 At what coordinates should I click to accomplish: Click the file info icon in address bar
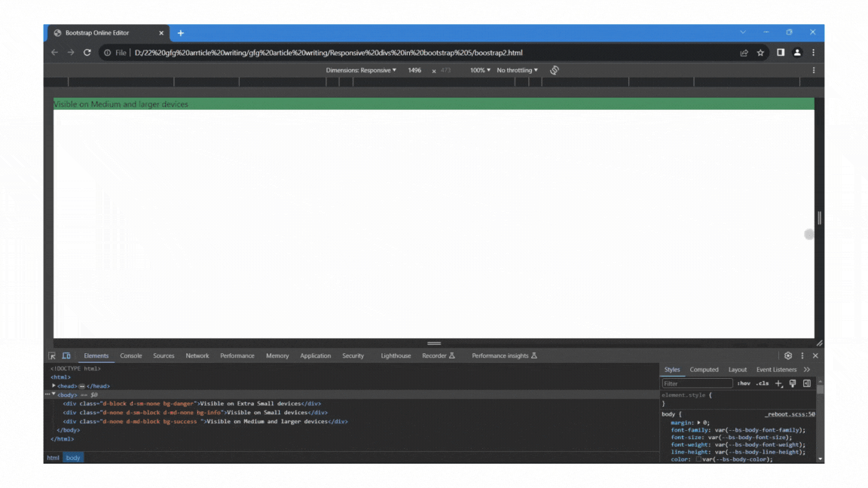click(x=108, y=53)
